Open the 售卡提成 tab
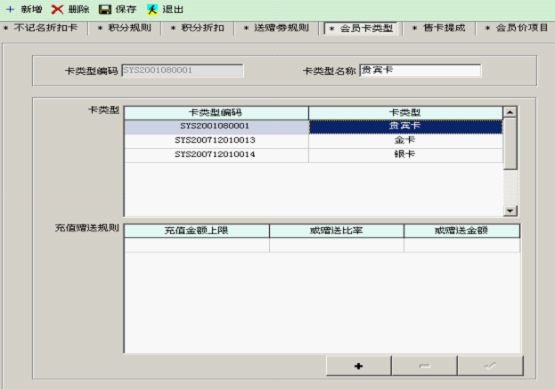Screen dimensions: 555x389 [439, 28]
